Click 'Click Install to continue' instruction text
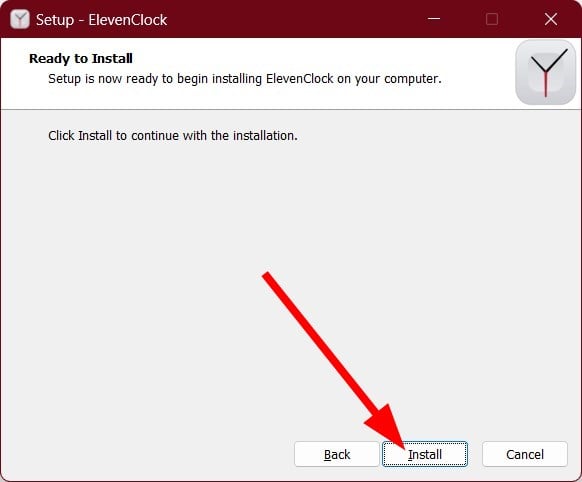Viewport: 582px width, 482px height. pos(173,135)
